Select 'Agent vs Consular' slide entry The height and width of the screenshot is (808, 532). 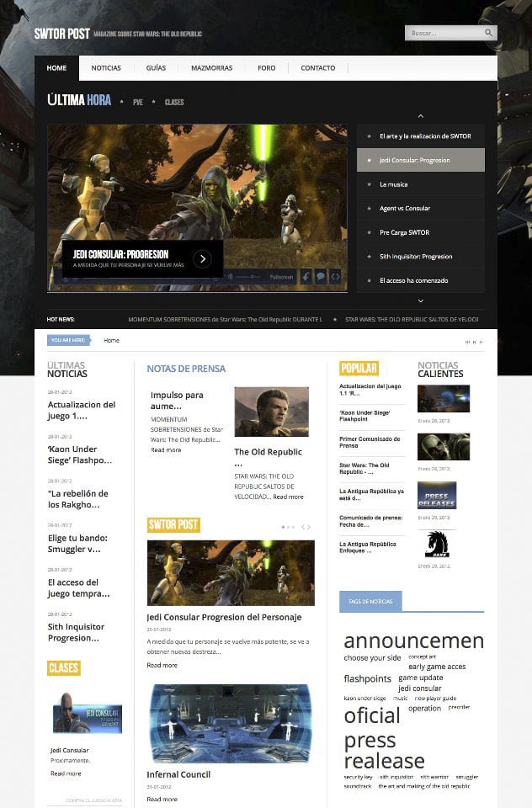tap(421, 208)
